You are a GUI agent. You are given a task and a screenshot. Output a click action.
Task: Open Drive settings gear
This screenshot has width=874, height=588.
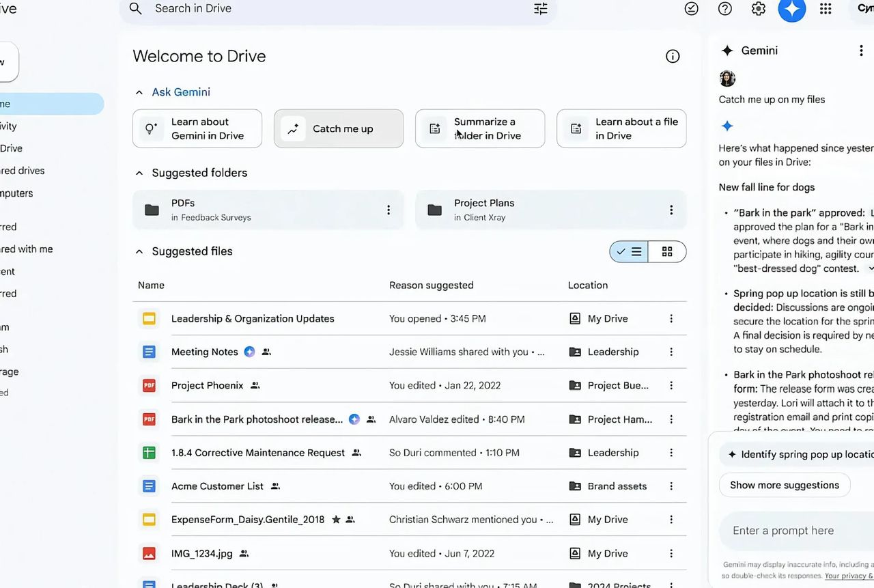click(x=758, y=8)
